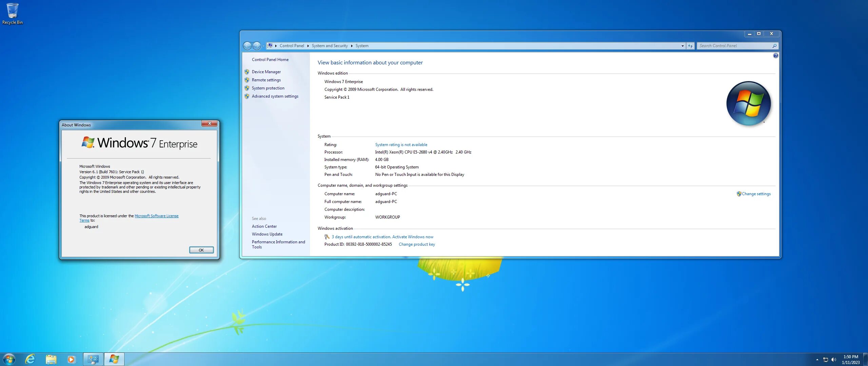The width and height of the screenshot is (868, 366).
Task: Close the About Windows dialog
Action: [210, 123]
